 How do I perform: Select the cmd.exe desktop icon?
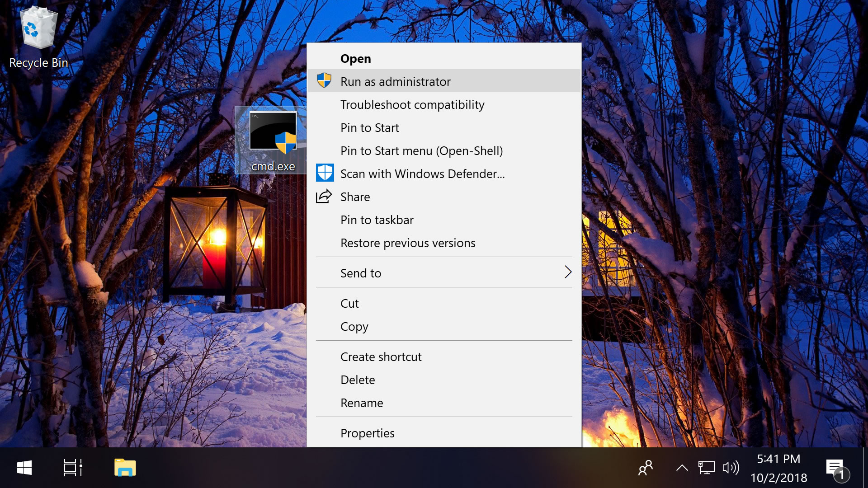click(273, 140)
